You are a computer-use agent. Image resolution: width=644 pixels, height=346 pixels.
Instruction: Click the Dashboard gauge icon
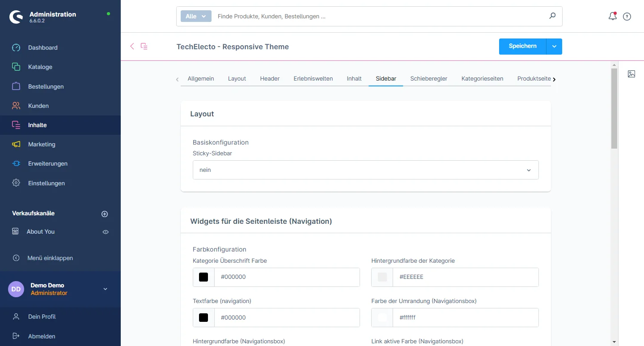pos(16,47)
